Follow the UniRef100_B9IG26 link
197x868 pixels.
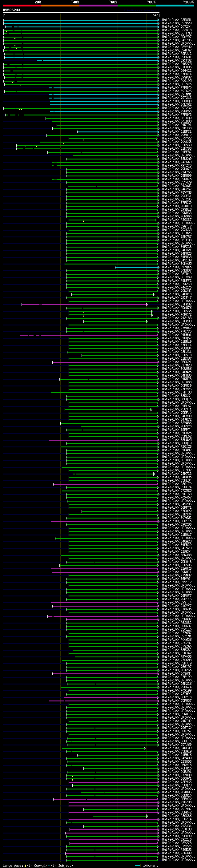click(176, 91)
